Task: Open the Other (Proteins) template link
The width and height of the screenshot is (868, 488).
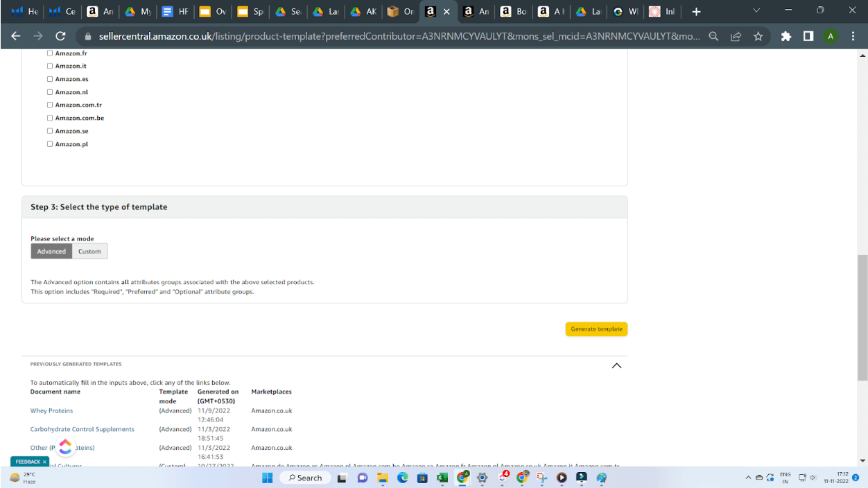Action: click(x=62, y=448)
